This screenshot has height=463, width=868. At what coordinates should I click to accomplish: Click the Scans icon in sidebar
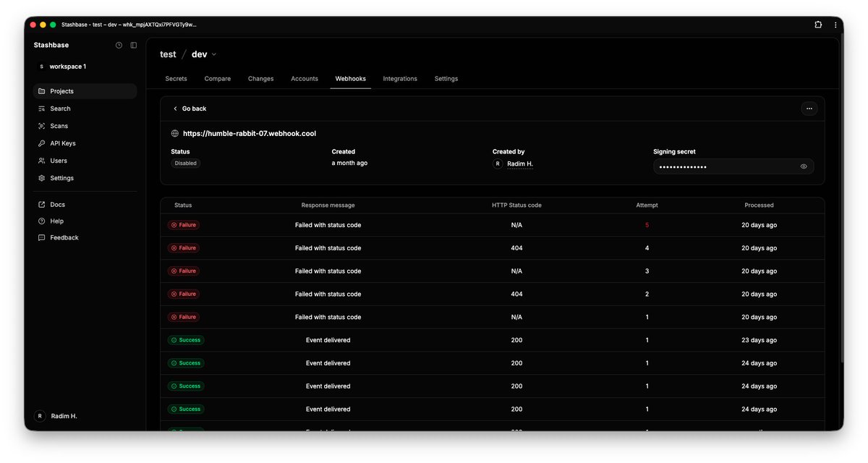[x=42, y=126]
